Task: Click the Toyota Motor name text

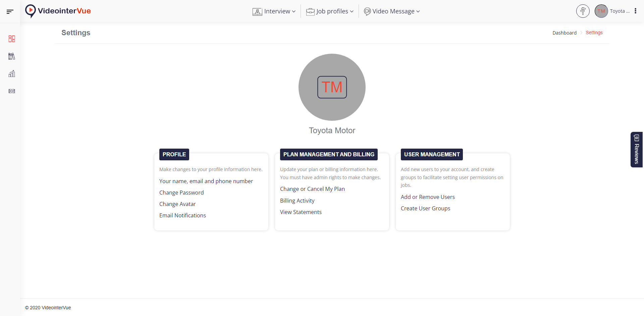Action: pos(332,130)
